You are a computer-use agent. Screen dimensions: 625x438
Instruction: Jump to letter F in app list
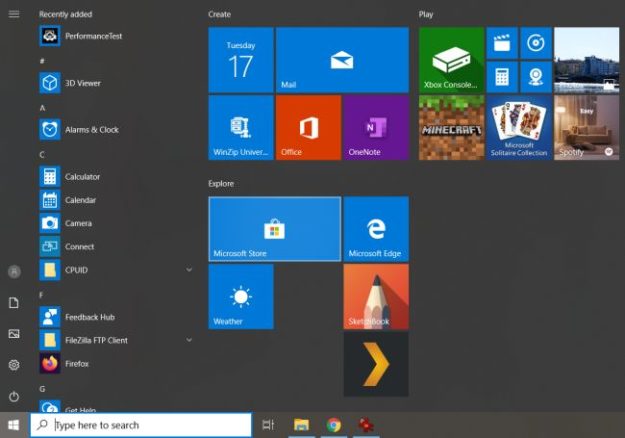pos(41,295)
